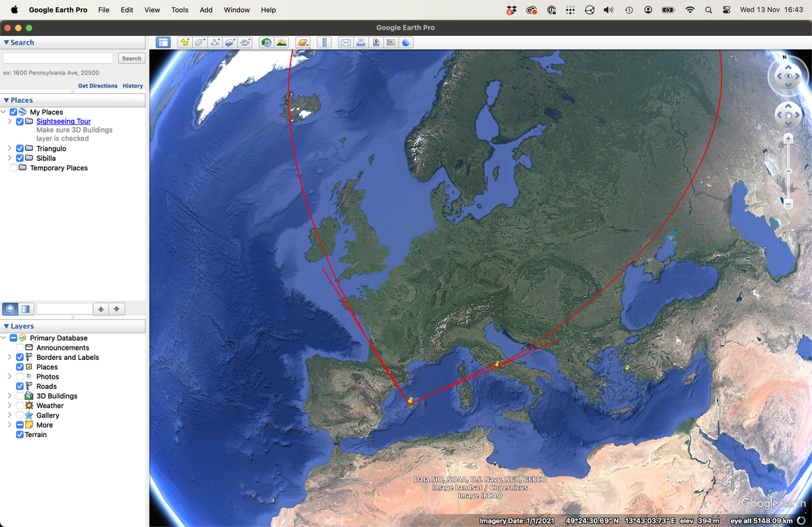This screenshot has height=527, width=812.
Task: Expand the Weather layer group
Action: pos(9,406)
